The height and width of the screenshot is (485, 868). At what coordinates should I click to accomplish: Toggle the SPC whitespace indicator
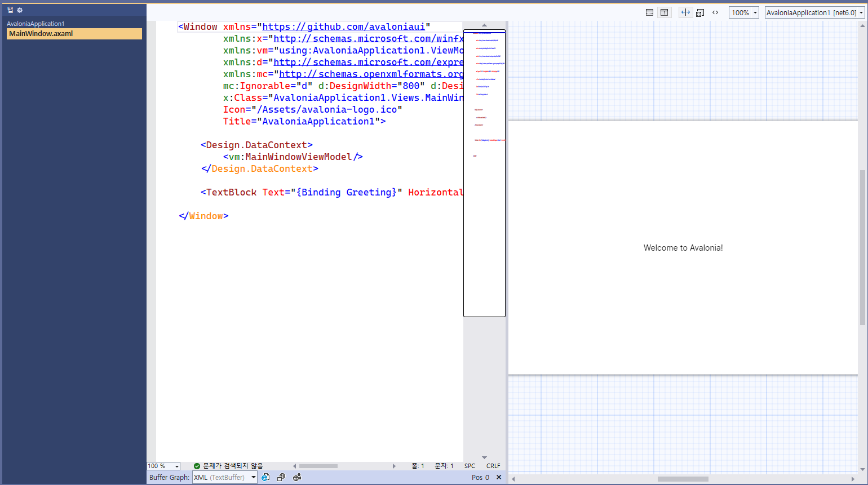pos(470,465)
